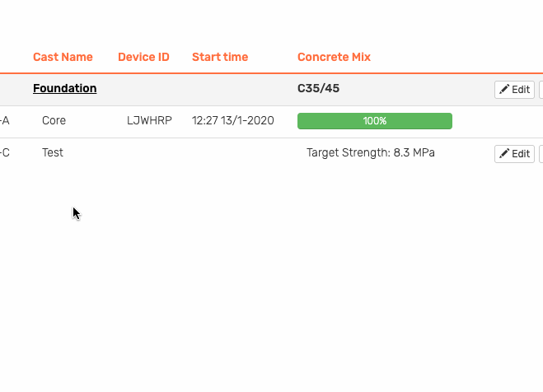The image size is (543, 392).
Task: Click partially visible button beside Test's Edit
Action: 541,154
